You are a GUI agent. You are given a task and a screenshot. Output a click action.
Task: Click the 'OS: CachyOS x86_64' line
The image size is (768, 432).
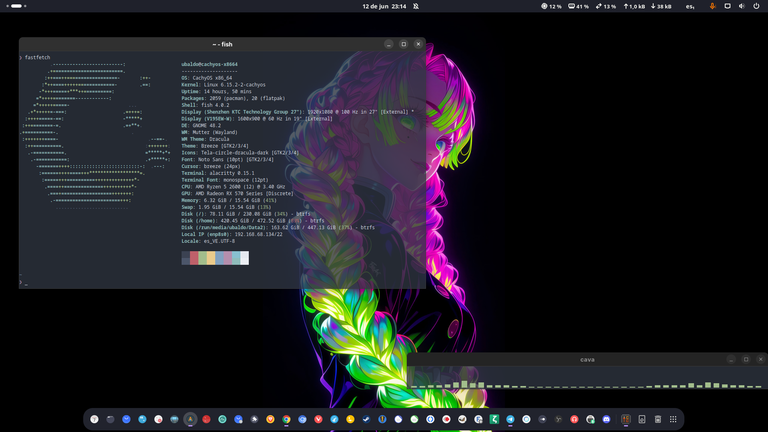[207, 78]
